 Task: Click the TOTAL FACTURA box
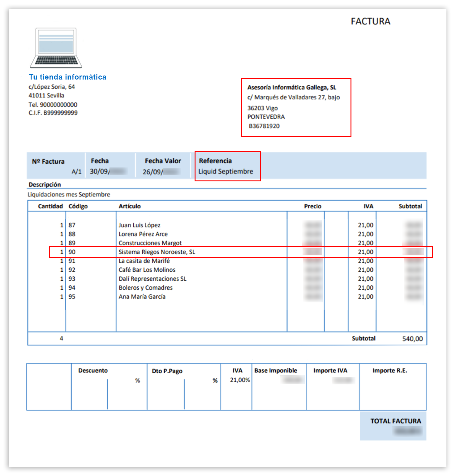coord(393,426)
